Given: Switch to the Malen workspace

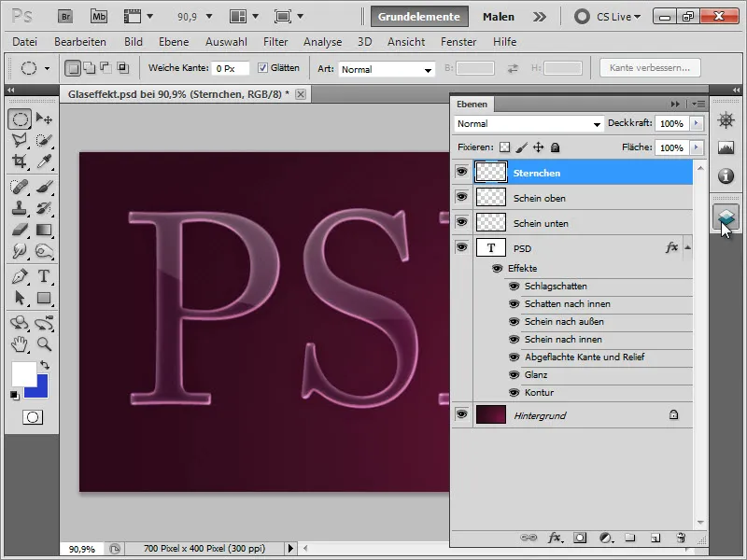Looking at the screenshot, I should [x=499, y=17].
